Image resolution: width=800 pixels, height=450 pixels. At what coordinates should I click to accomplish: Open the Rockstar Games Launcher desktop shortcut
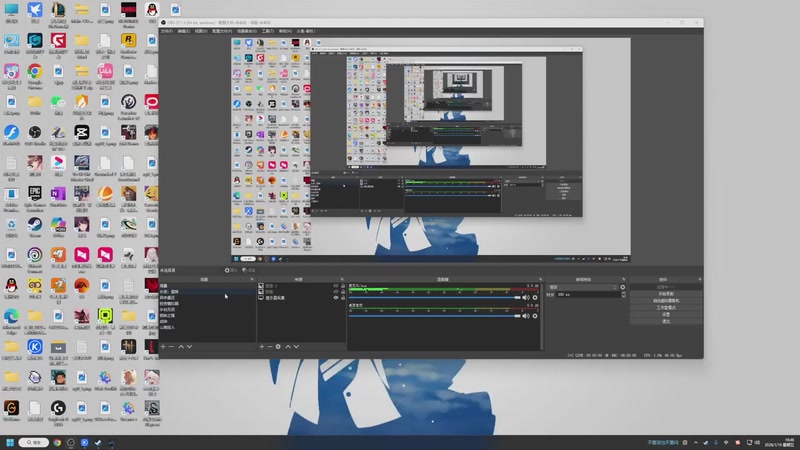tap(128, 44)
